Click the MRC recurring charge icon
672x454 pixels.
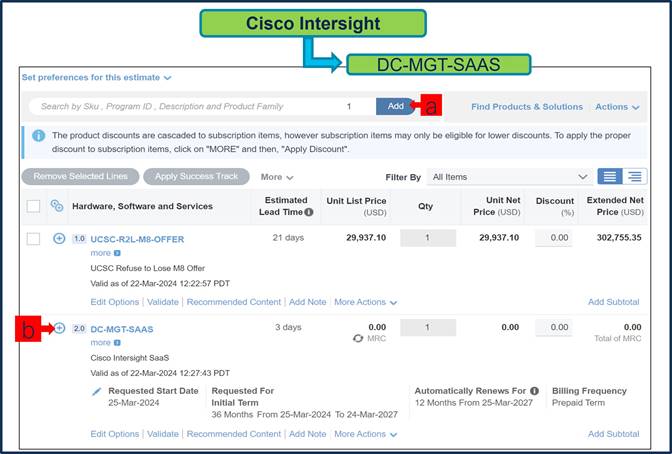[358, 339]
